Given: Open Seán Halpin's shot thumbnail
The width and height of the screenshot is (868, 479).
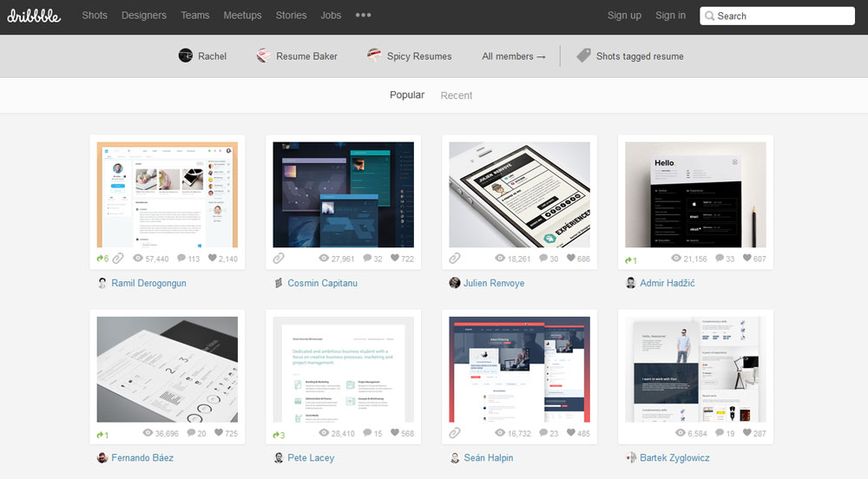Looking at the screenshot, I should [x=519, y=370].
